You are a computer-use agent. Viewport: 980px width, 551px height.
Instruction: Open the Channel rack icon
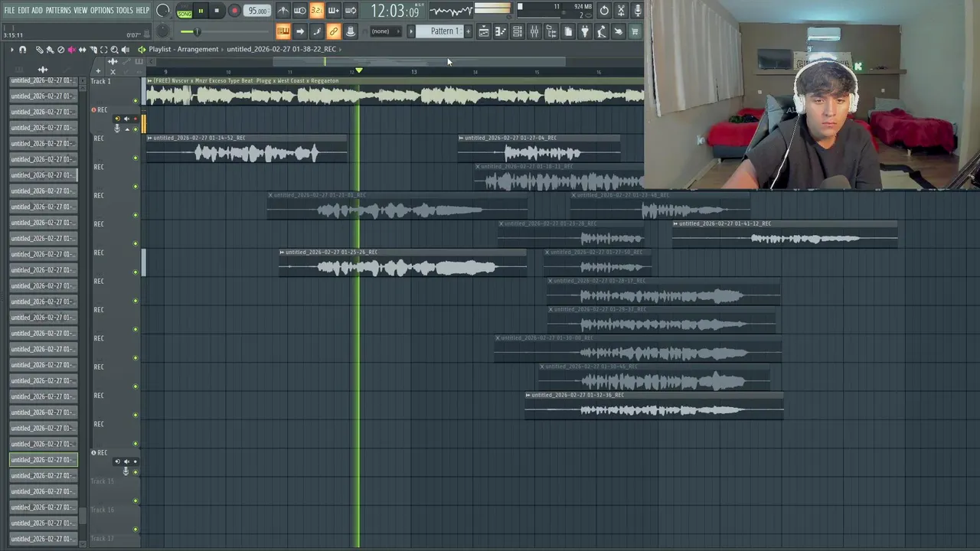(518, 31)
